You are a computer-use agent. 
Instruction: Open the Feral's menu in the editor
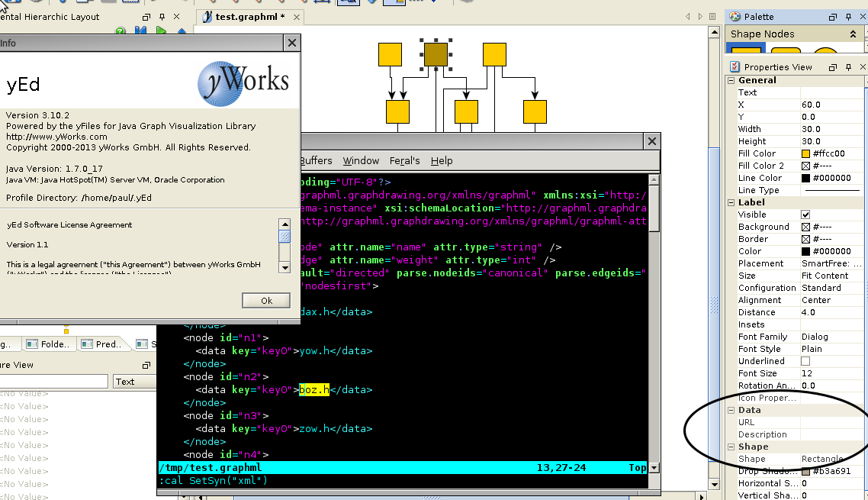(x=405, y=161)
